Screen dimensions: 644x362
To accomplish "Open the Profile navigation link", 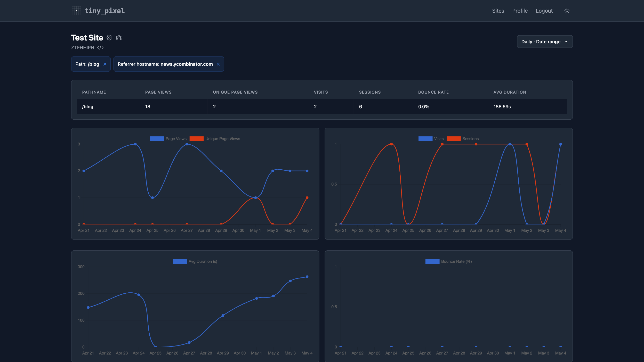I will [520, 11].
